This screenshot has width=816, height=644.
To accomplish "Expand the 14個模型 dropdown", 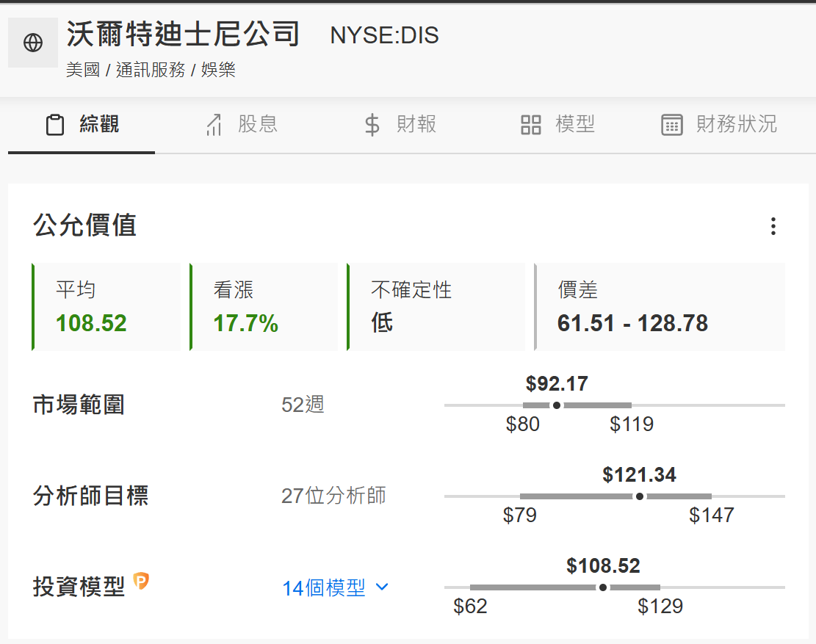I will click(335, 587).
